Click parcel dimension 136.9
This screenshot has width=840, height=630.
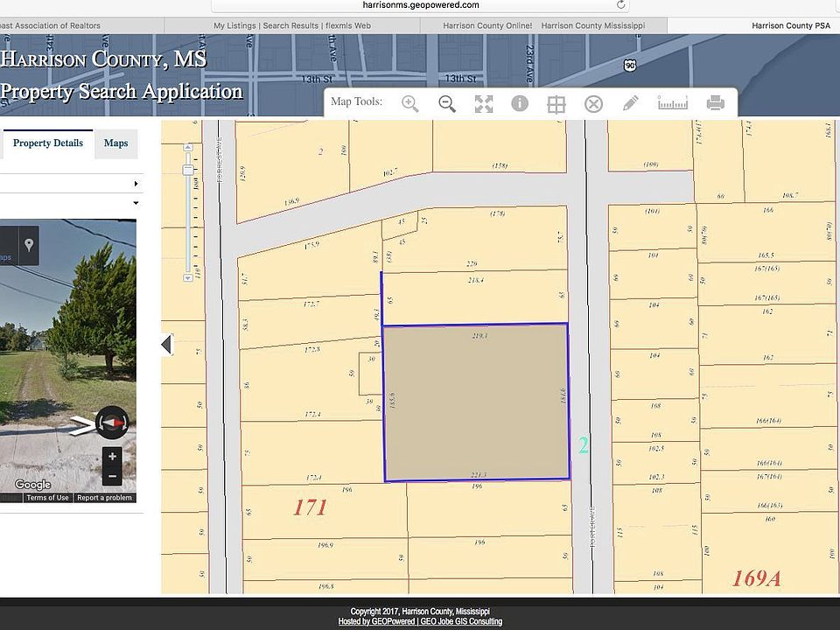(x=291, y=201)
